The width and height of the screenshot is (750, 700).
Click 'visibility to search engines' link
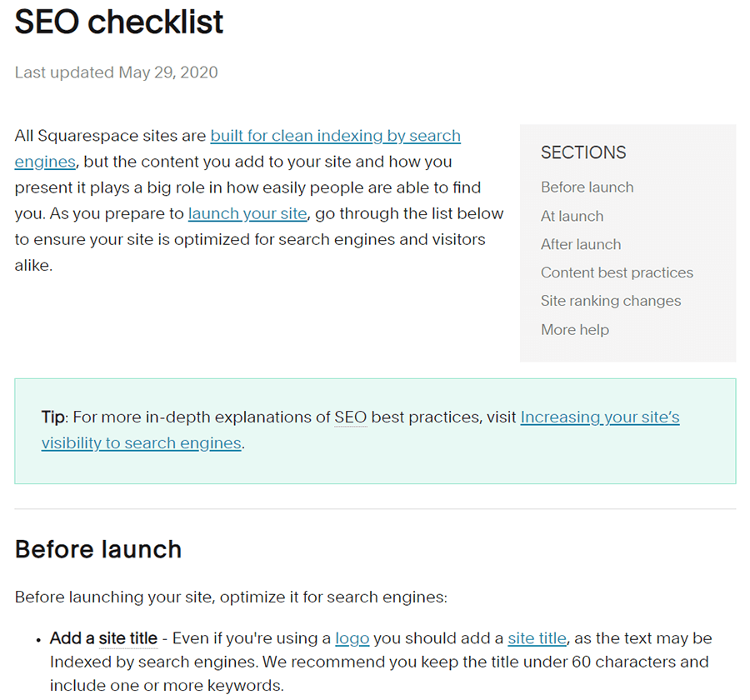pos(141,443)
